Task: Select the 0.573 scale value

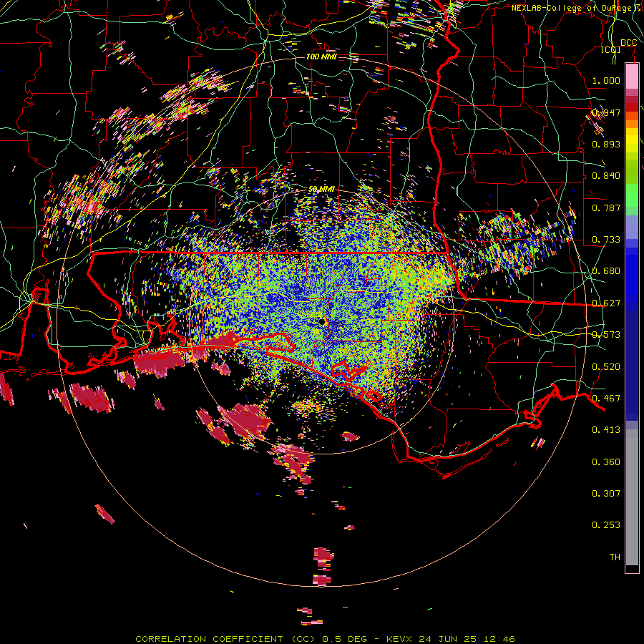Action: 606,334
